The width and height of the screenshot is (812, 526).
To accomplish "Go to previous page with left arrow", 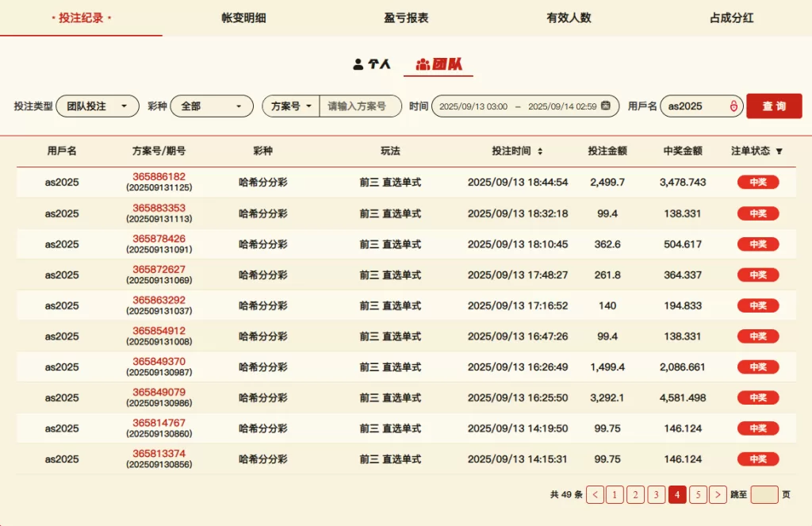I will point(595,494).
